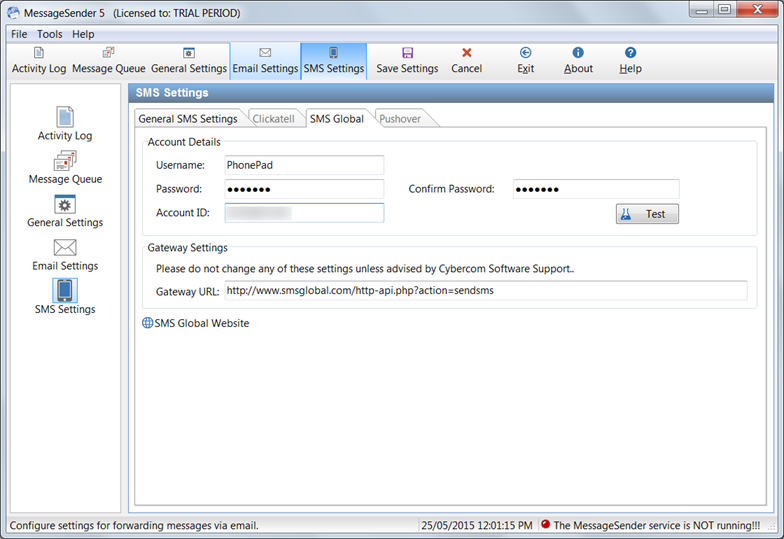Image resolution: width=784 pixels, height=539 pixels.
Task: Click the Gateway URL input field
Action: pos(486,290)
